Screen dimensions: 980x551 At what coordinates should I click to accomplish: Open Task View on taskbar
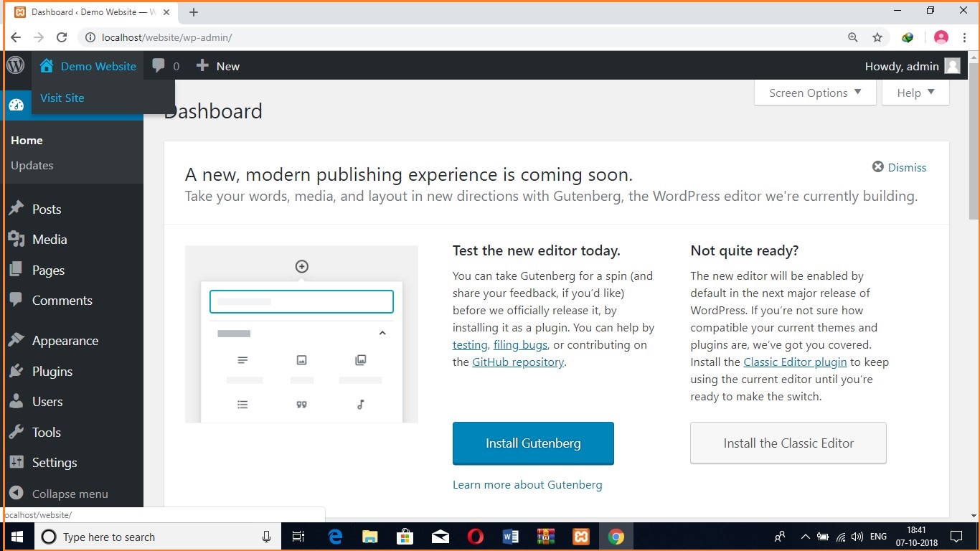[299, 537]
